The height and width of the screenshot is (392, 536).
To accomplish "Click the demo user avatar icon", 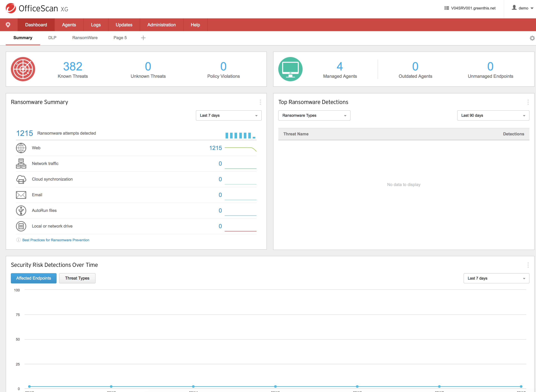I will coord(514,8).
